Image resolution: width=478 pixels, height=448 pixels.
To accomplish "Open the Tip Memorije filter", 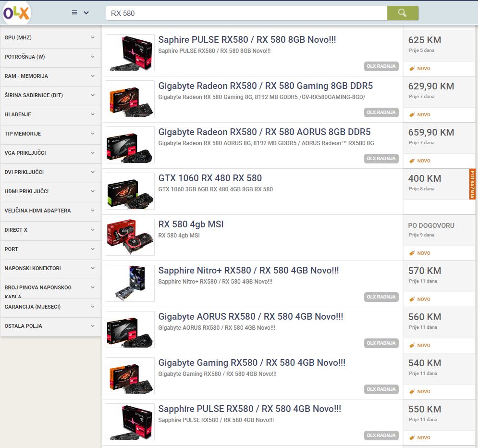I will click(x=50, y=134).
